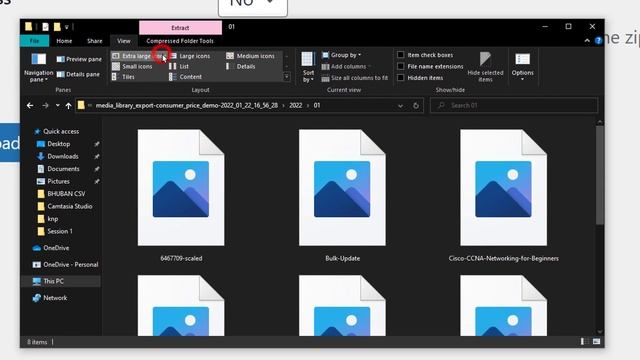640x360 pixels.
Task: Switch to the Home ribbon tab
Action: (64, 41)
